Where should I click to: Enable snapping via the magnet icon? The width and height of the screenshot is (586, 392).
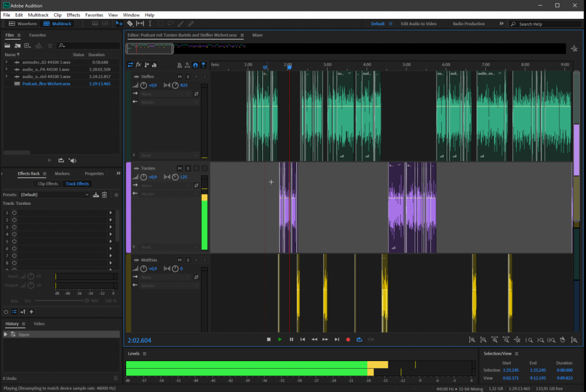coord(195,65)
